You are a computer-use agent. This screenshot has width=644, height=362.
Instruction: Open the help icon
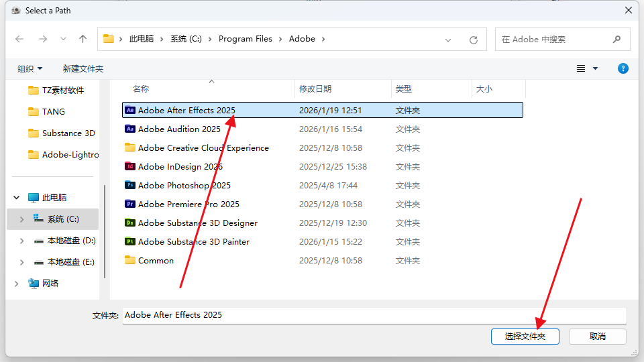[623, 68]
